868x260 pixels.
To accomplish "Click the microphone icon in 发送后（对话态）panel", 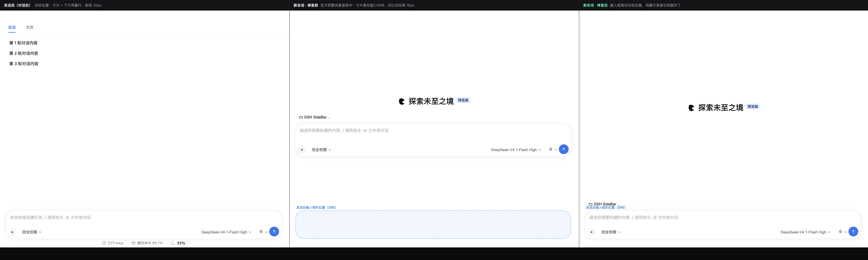I will (261, 231).
